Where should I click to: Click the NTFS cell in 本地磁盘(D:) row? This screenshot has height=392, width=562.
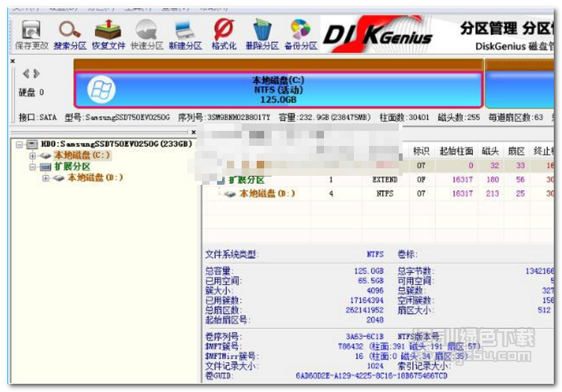tap(385, 194)
